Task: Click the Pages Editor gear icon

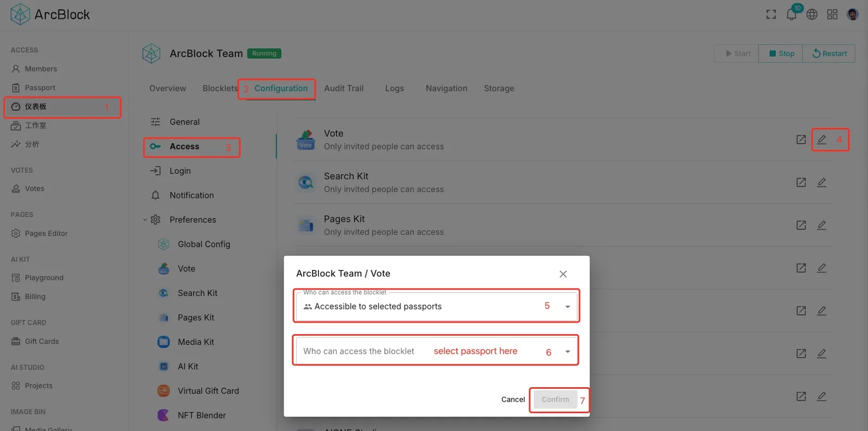Action: [16, 233]
